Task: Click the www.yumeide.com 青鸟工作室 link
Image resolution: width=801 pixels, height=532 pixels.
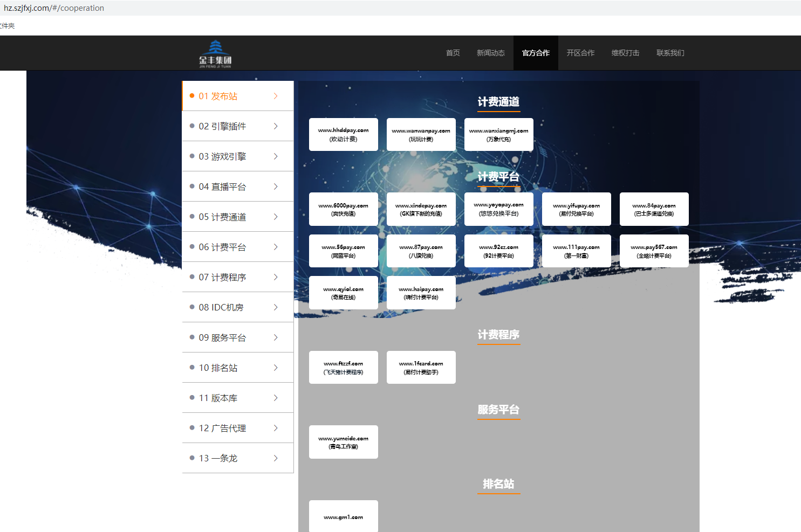Action: click(344, 441)
